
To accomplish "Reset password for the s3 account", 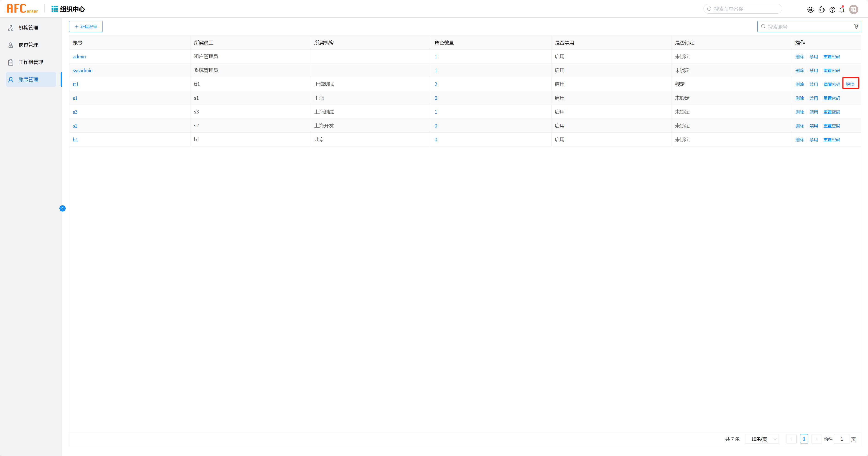I will 831,112.
